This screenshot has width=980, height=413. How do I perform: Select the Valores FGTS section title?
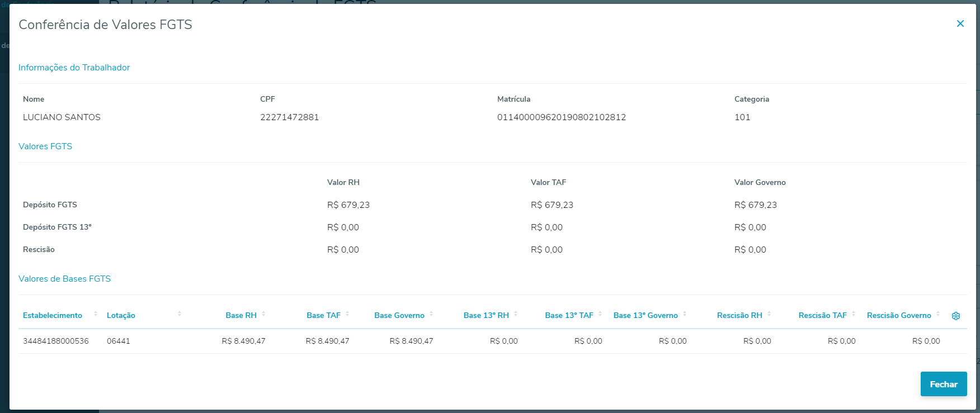coord(45,146)
